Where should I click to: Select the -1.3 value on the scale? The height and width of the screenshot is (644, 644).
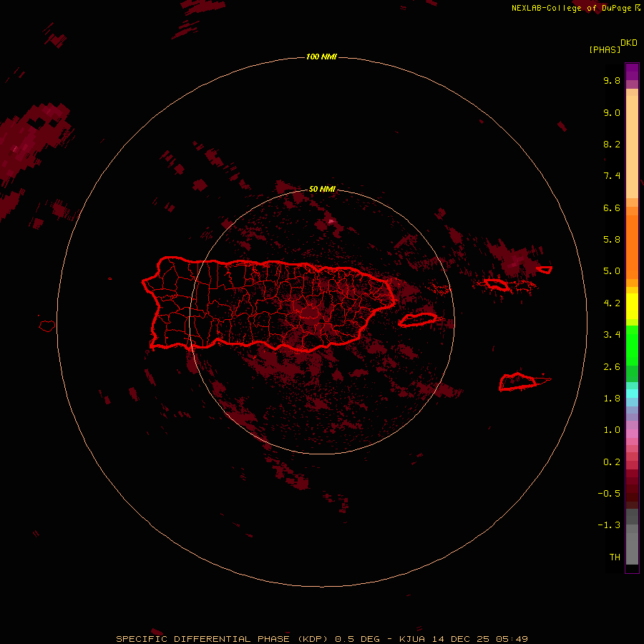[609, 525]
